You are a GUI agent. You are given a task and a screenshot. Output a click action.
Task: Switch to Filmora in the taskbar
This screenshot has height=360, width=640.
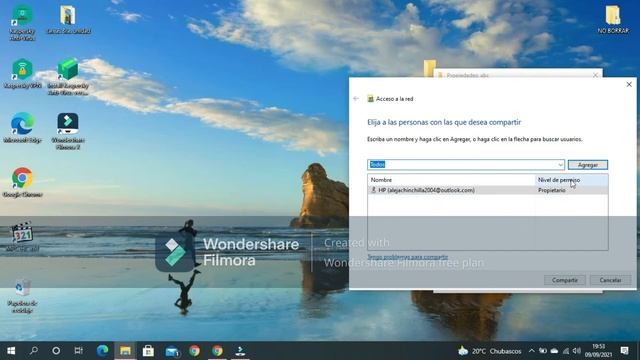[x=240, y=351]
